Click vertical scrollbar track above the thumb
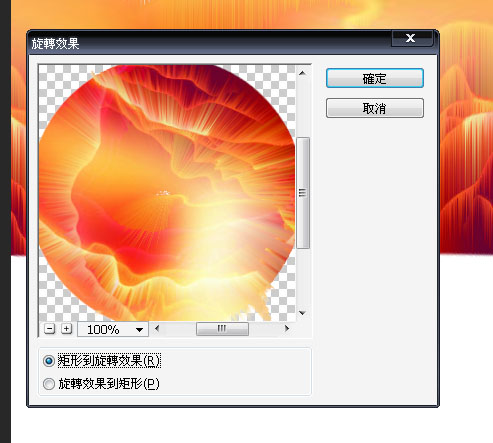 [303, 108]
